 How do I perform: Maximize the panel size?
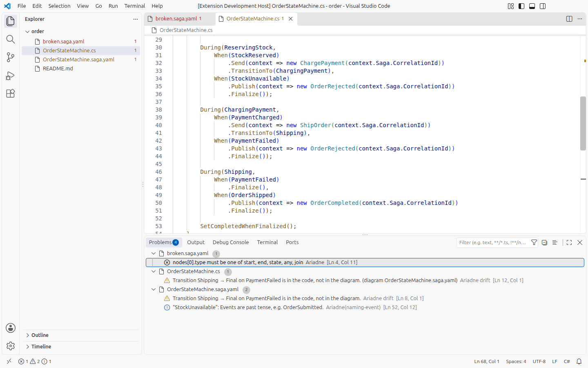click(569, 242)
